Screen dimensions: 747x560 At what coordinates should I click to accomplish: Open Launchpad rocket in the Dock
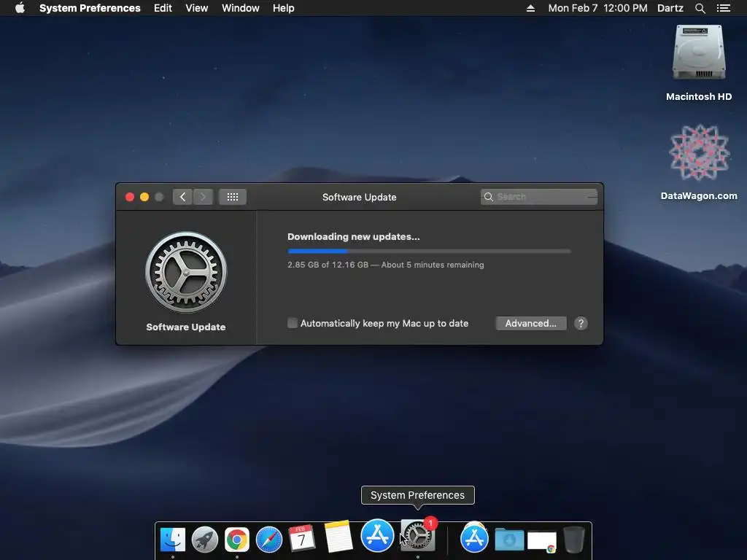click(205, 540)
